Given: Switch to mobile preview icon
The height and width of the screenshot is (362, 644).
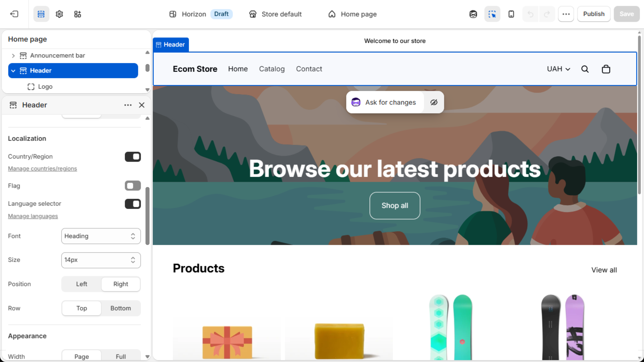Looking at the screenshot, I should 511,14.
